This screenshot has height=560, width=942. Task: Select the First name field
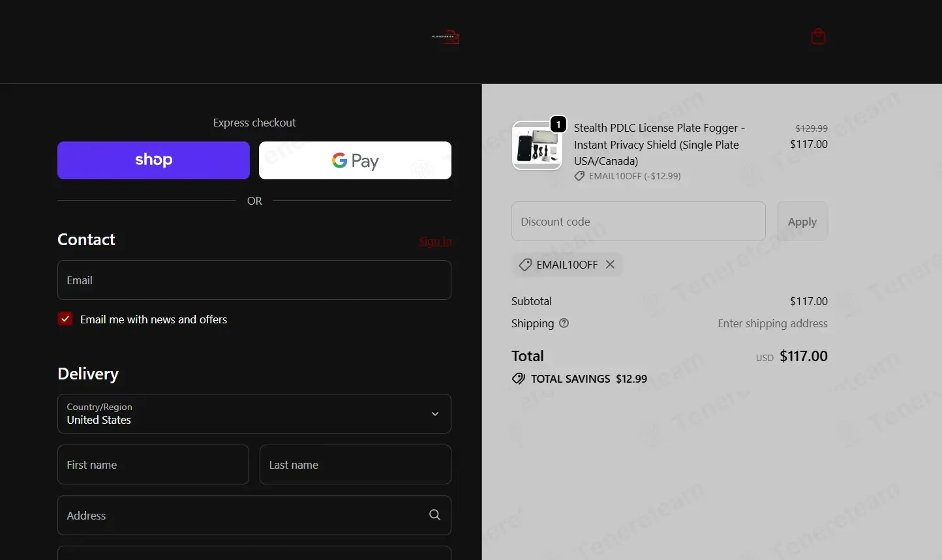pyautogui.click(x=153, y=465)
